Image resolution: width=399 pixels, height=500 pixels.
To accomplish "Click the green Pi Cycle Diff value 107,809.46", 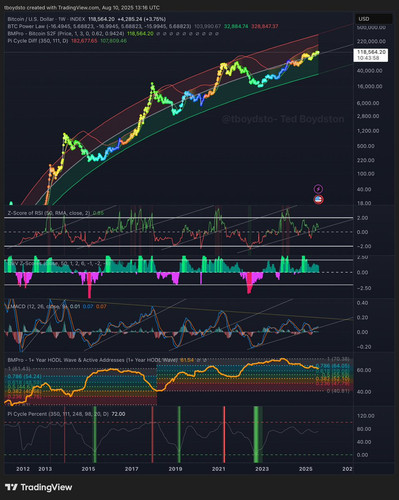I will click(x=113, y=41).
